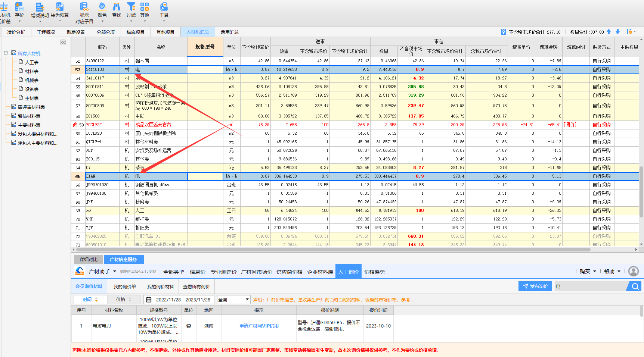
Task: Click the 其他 grid icon
Action: click(145, 7)
